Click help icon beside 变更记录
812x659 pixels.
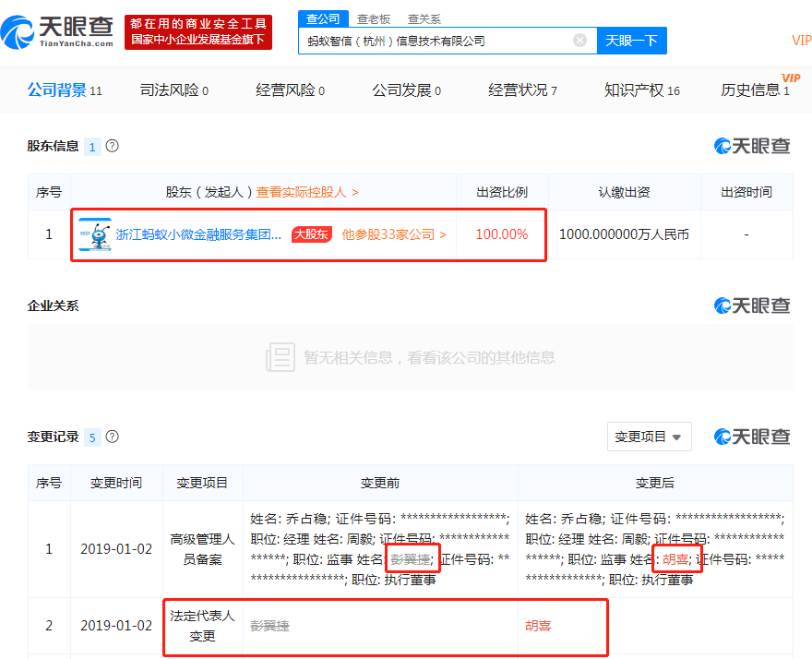[113, 437]
